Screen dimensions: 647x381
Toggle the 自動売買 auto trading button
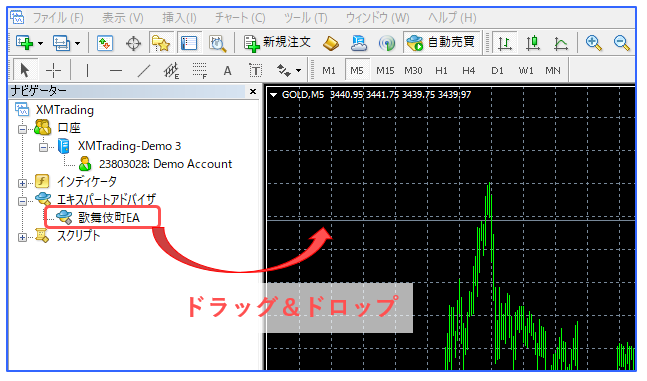click(441, 43)
